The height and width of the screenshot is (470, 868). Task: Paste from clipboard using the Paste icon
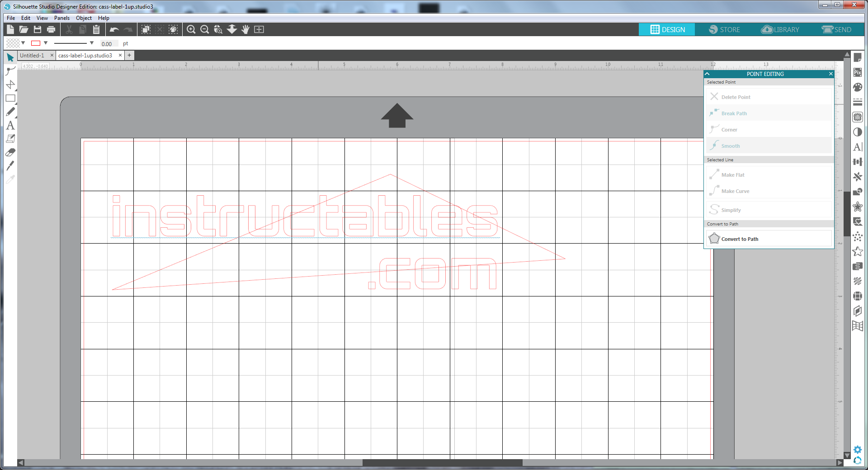coord(96,29)
